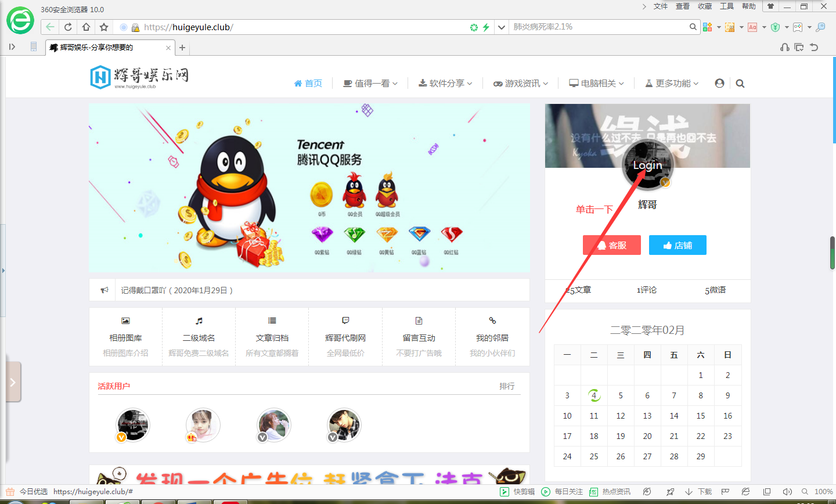Click the IE compatibility mode icon
The image size is (836, 504).
746,492
